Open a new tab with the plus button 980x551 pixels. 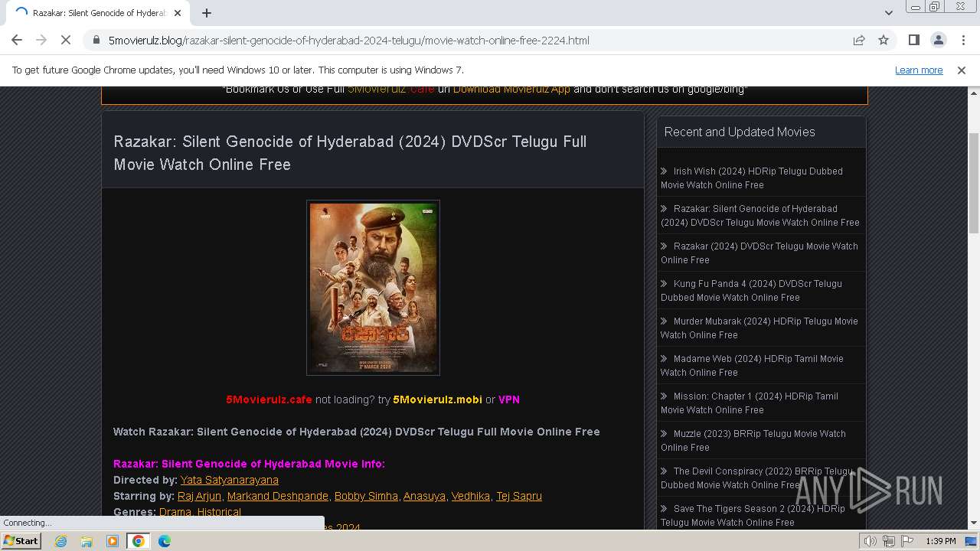pyautogui.click(x=207, y=13)
